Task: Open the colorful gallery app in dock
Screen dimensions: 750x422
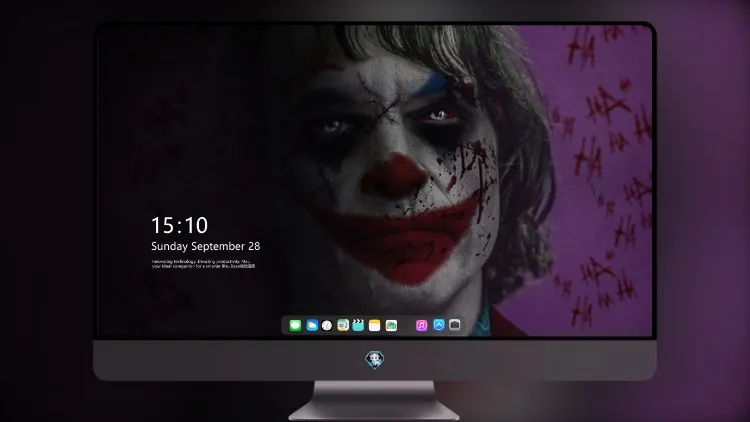Action: 391,325
